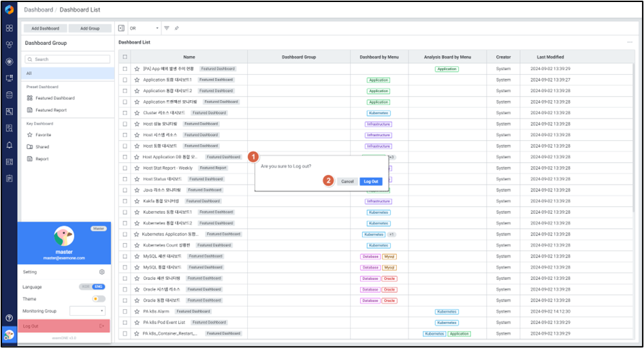Image resolution: width=644 pixels, height=348 pixels.
Task: Confirm with the Log Out button
Action: [x=371, y=181]
